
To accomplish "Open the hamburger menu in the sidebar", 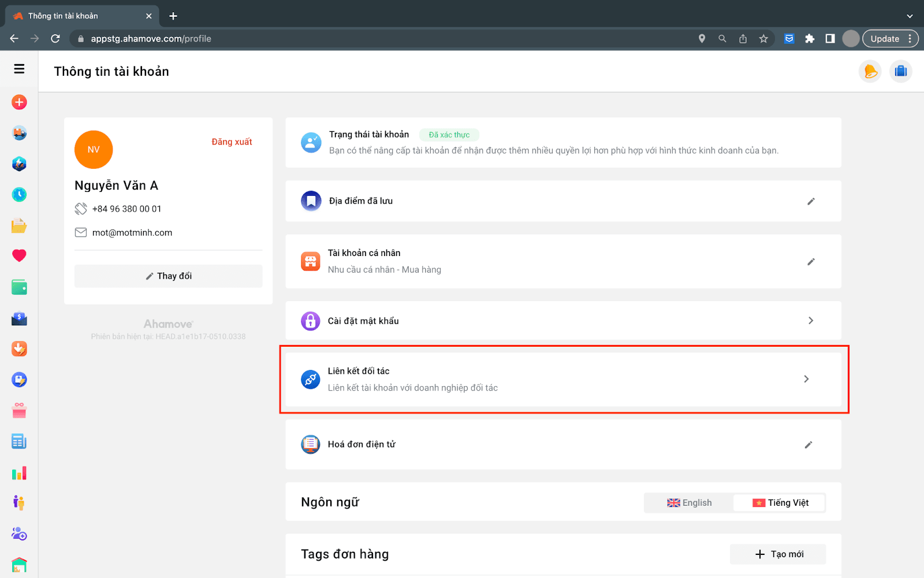I will [19, 69].
